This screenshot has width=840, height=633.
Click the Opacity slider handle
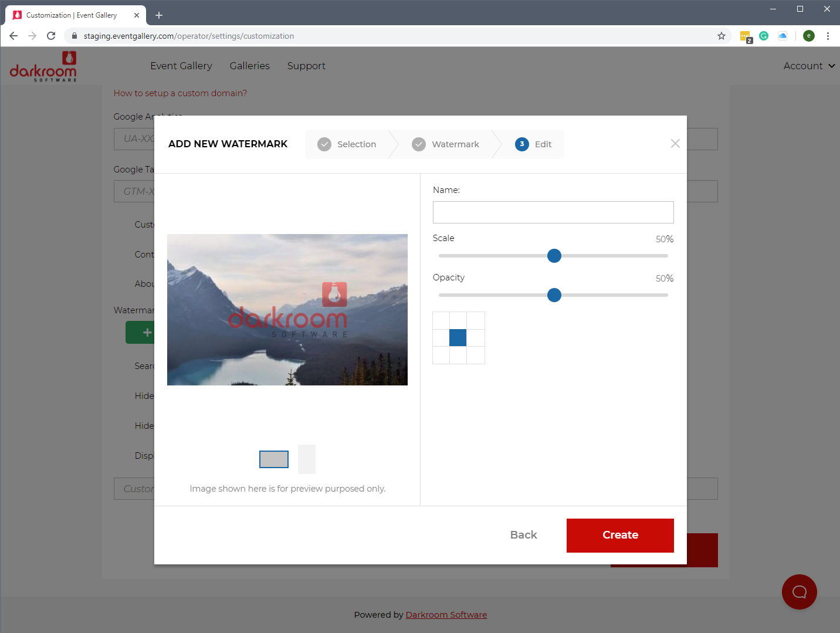pos(554,295)
